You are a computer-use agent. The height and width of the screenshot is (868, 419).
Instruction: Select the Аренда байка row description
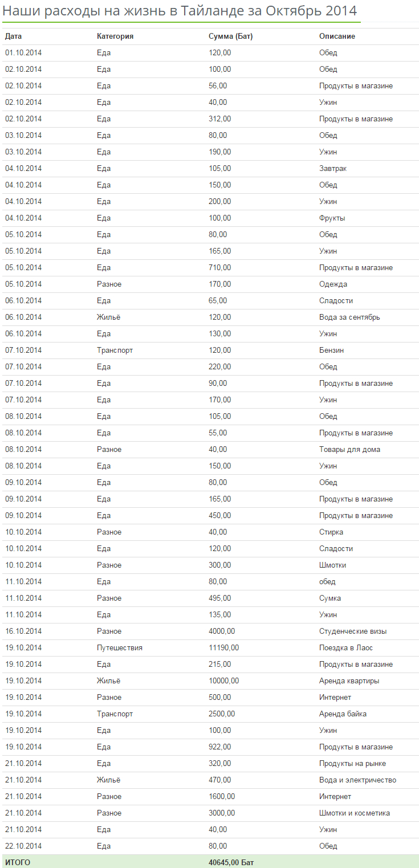tap(343, 714)
